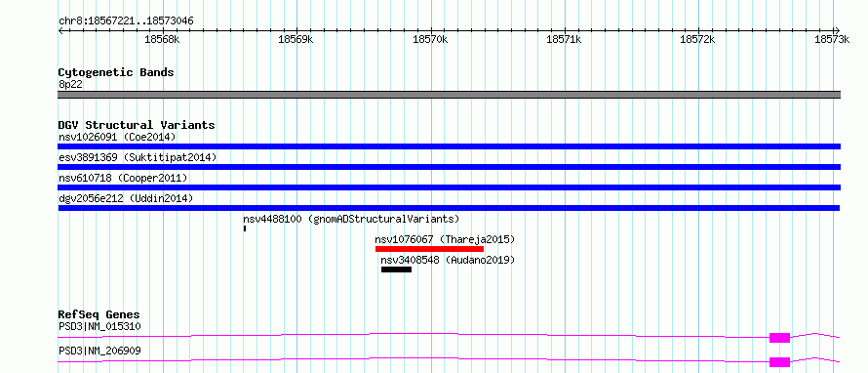Click the DGV Structural Variants track title

coord(137,125)
